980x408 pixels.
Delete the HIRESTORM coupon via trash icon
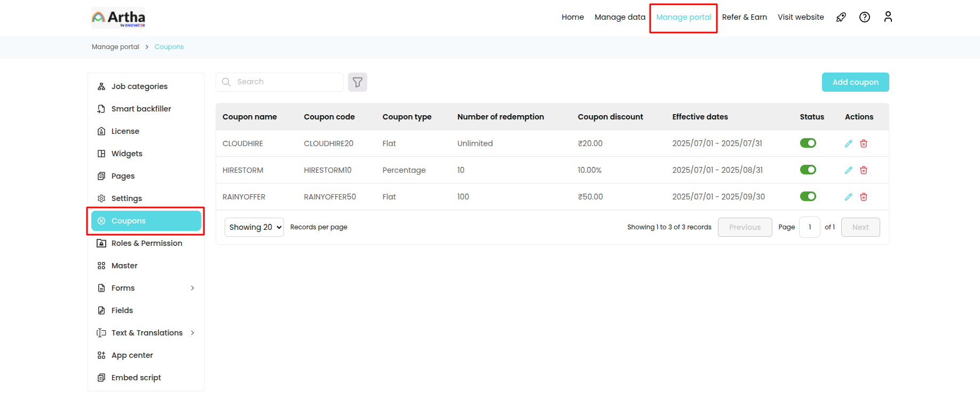(863, 170)
